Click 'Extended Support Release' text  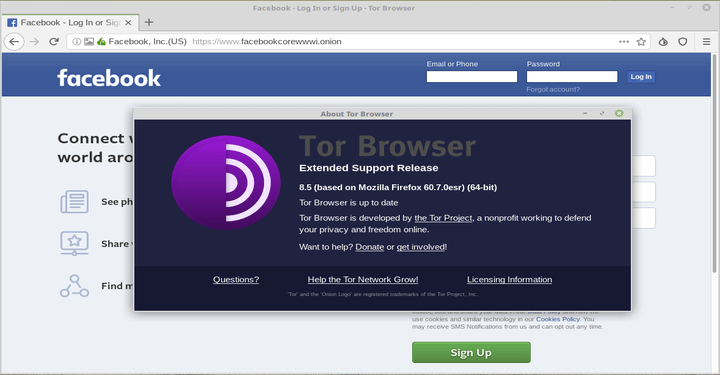(x=369, y=168)
